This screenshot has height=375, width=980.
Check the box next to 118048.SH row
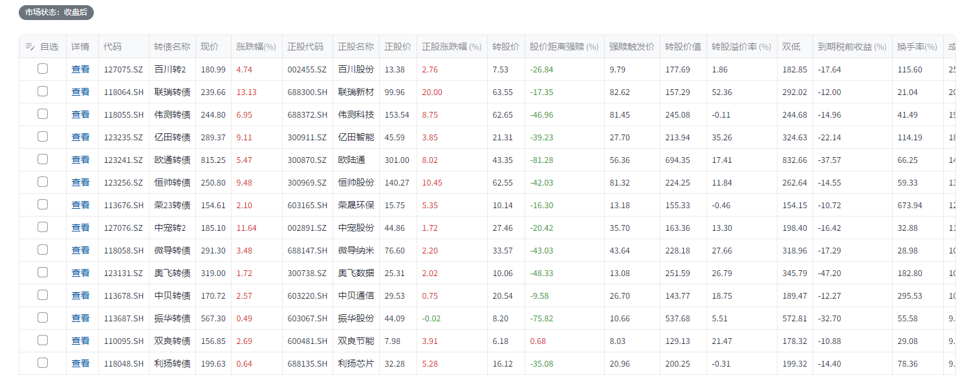43,363
